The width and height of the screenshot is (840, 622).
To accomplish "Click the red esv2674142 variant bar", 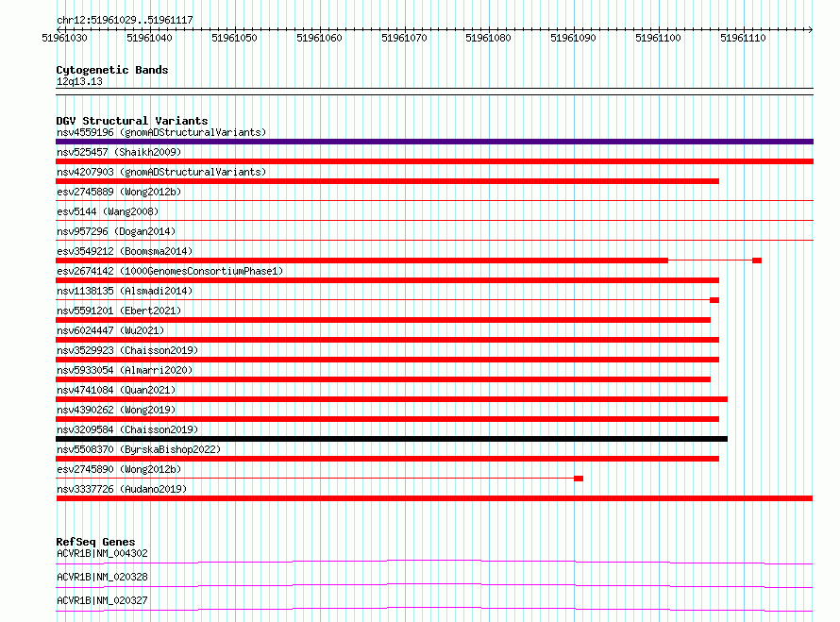I will point(387,280).
